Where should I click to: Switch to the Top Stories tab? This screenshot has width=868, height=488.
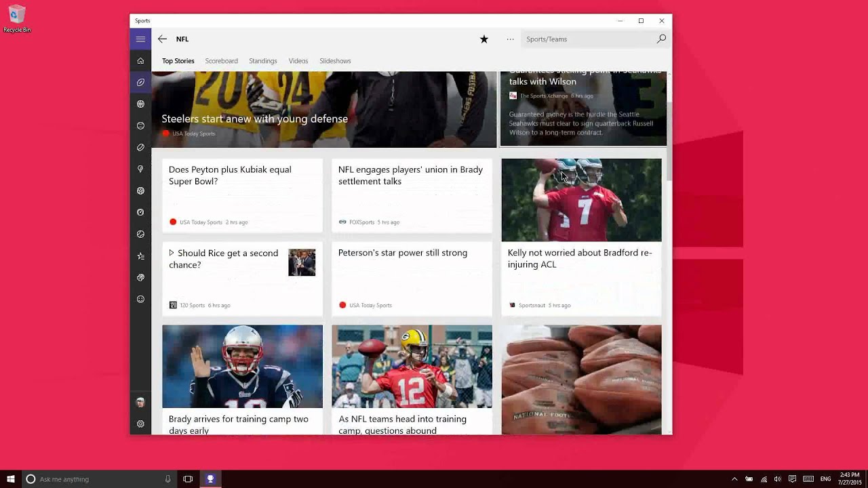click(178, 61)
